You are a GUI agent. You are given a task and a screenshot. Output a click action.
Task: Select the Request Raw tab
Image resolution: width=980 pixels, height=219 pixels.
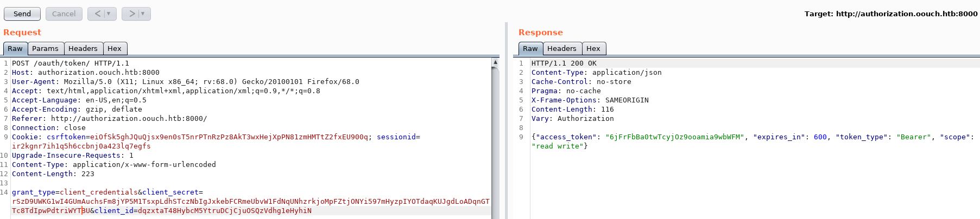15,49
